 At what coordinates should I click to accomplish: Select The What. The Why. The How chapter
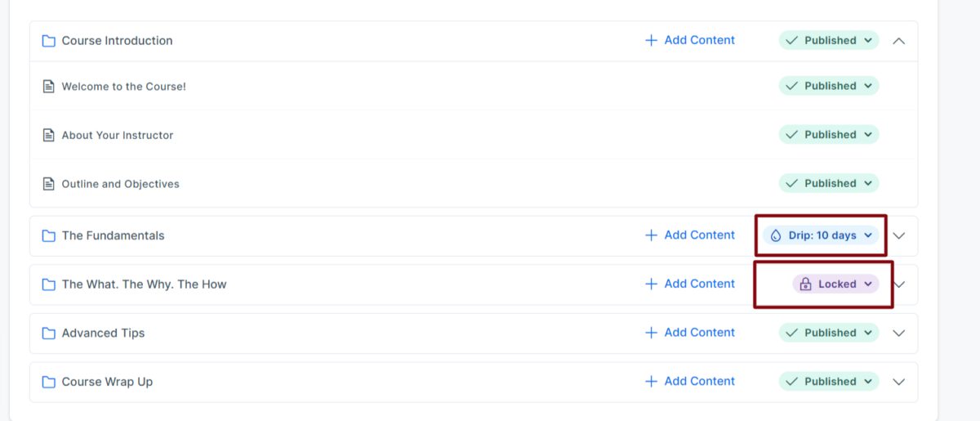[145, 284]
